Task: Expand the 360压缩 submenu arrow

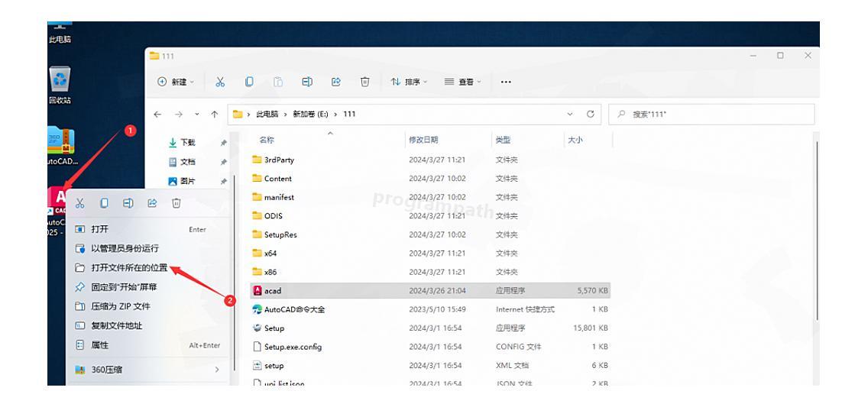Action: point(217,370)
